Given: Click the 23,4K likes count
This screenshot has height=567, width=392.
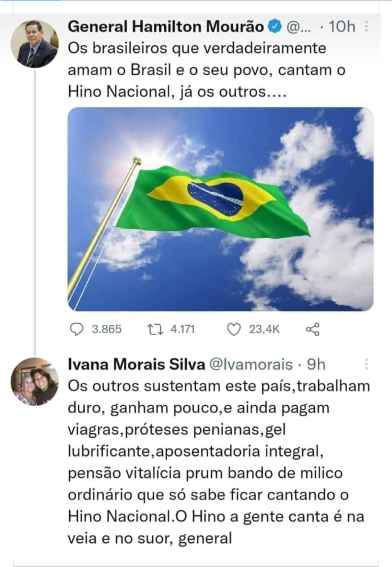Looking at the screenshot, I should coord(264,329).
